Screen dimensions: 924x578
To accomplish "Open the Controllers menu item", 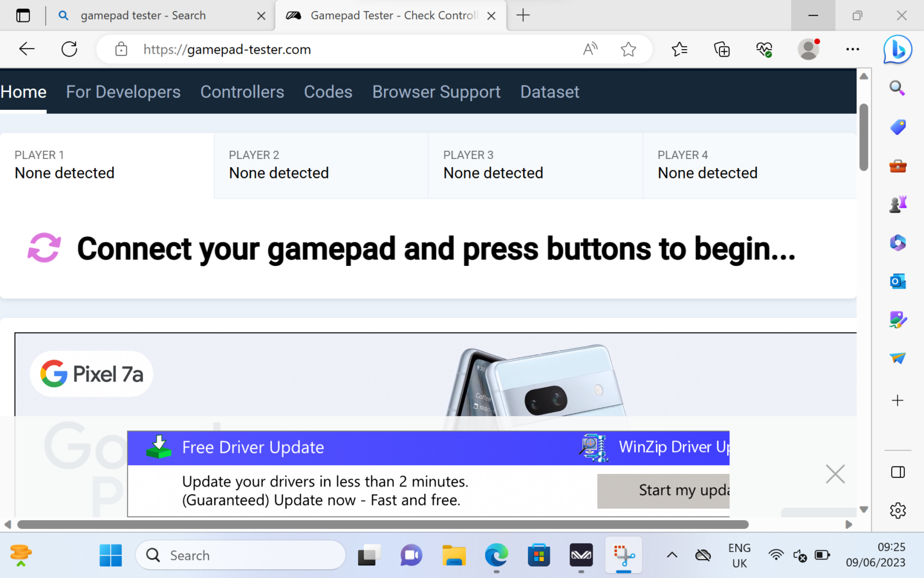I will click(242, 91).
